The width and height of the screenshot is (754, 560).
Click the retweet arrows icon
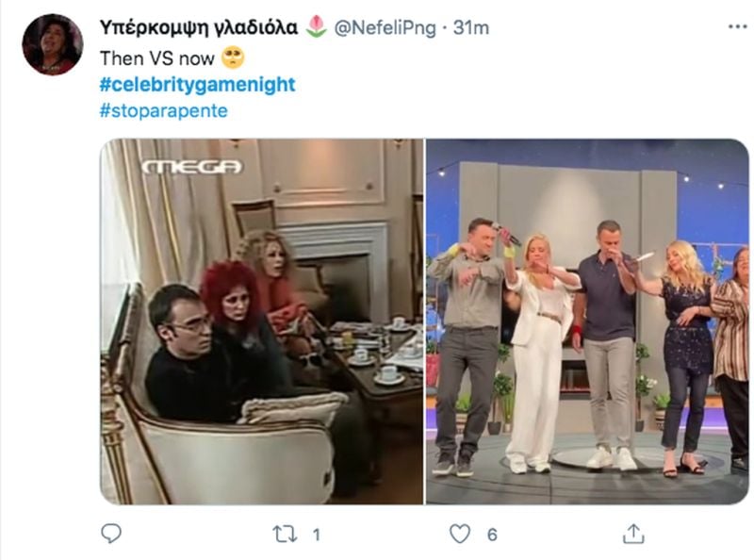point(285,534)
